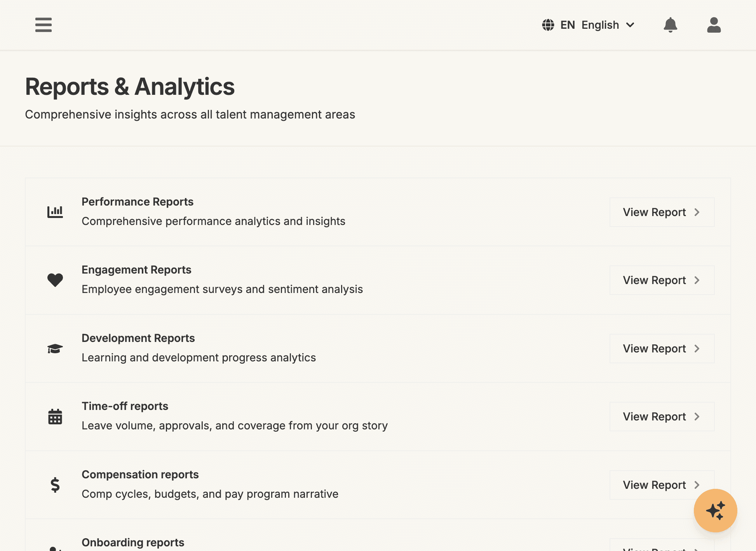View the Performance Reports report
Viewport: 756px width, 551px height.
pos(662,212)
